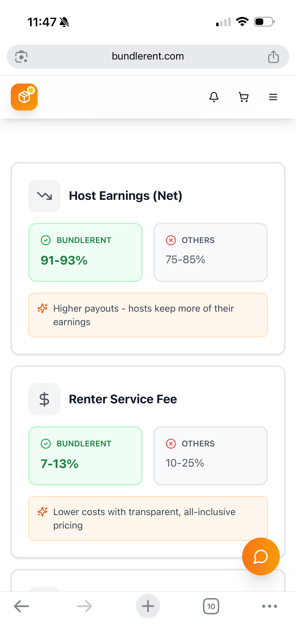Tap the camera scan icon in address bar

(x=22, y=57)
